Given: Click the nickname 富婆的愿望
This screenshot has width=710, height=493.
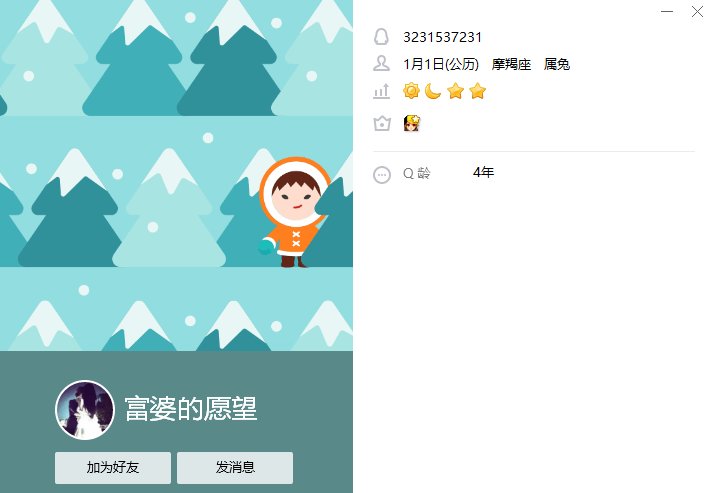Looking at the screenshot, I should coord(191,409).
